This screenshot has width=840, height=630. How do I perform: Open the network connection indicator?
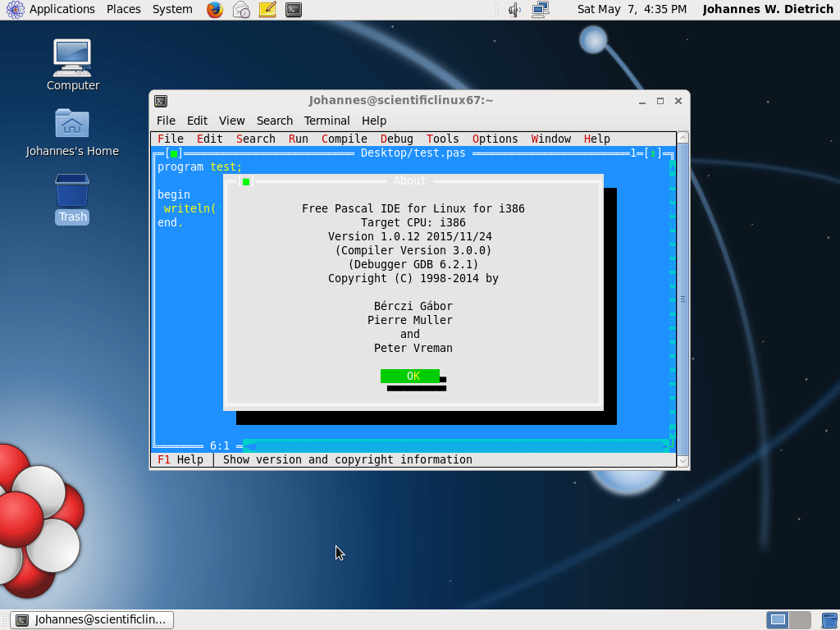click(540, 10)
